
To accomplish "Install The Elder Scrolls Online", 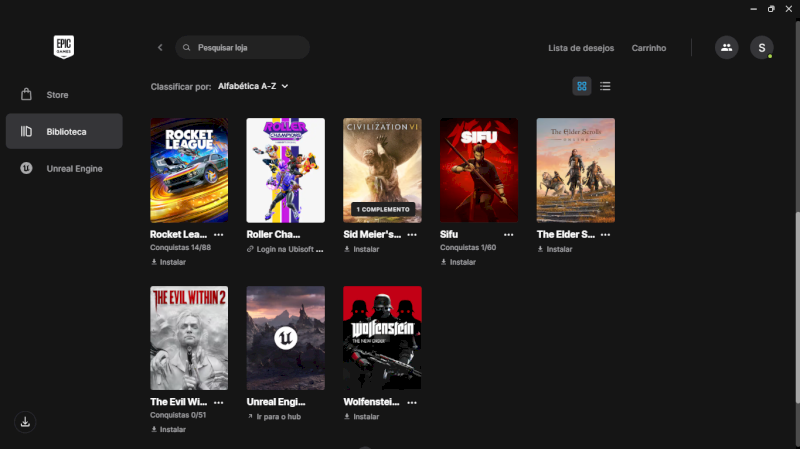I will point(555,250).
